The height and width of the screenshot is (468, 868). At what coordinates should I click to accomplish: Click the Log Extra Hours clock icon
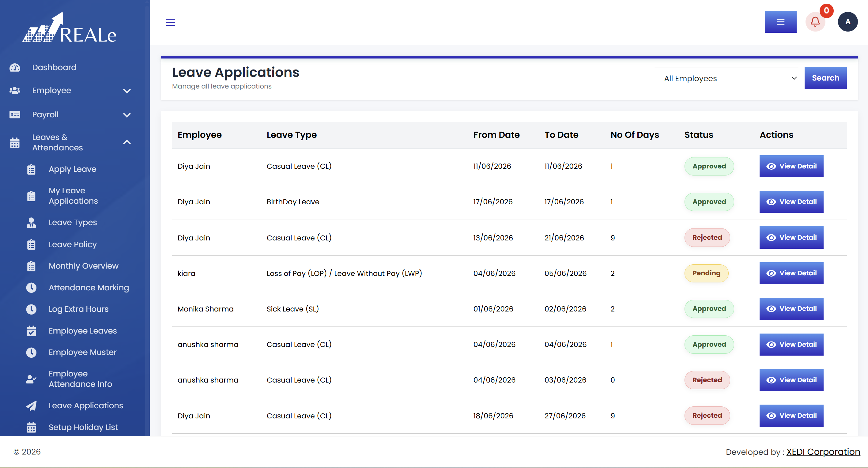pyautogui.click(x=31, y=309)
